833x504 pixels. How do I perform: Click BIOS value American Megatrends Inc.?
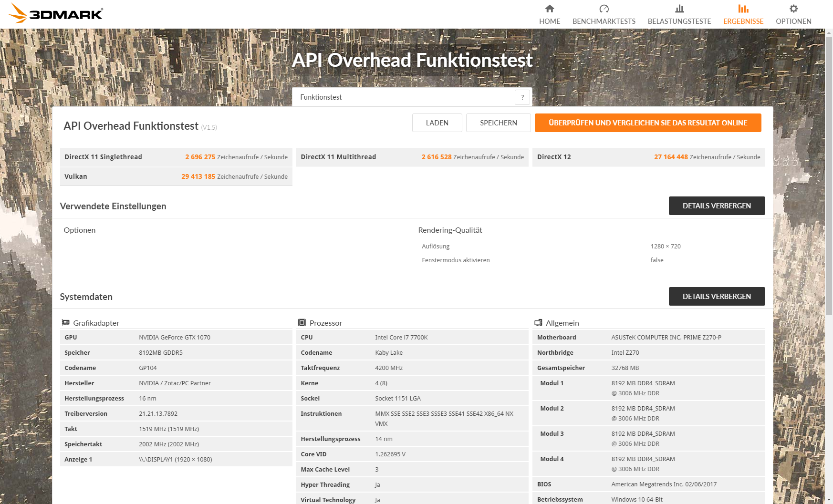pos(664,484)
